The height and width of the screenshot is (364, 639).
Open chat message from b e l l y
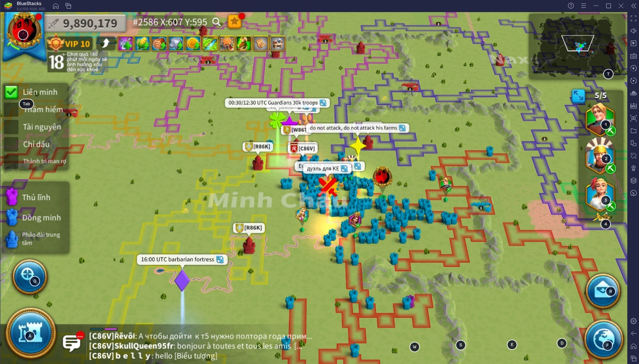(153, 355)
